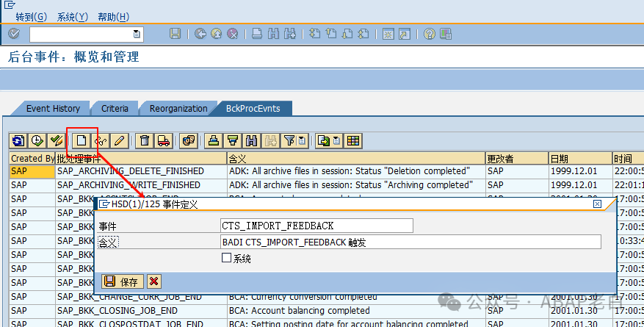This screenshot has width=644, height=327.
Task: Select the BckProcEvnts tab
Action: (253, 109)
